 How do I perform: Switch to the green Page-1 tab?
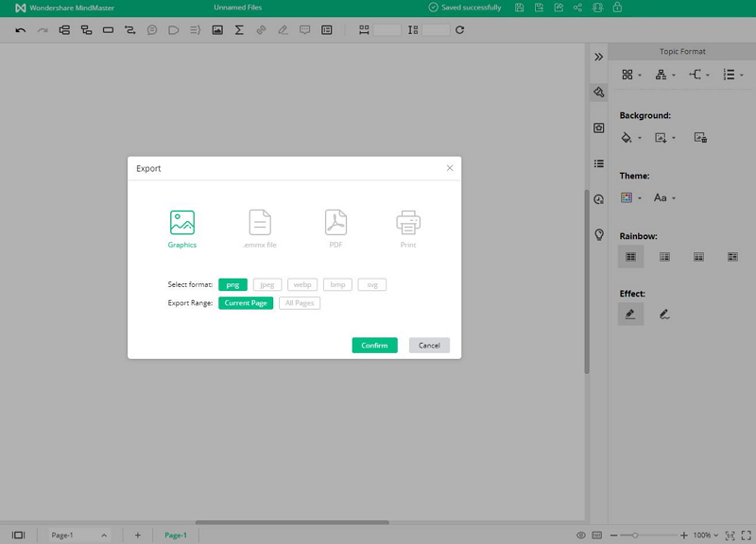176,535
